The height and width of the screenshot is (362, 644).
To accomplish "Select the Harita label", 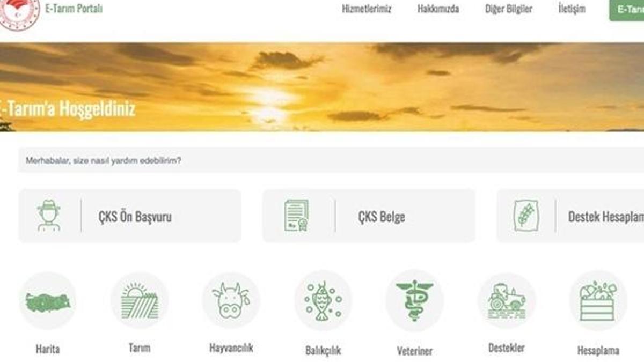I will (47, 349).
